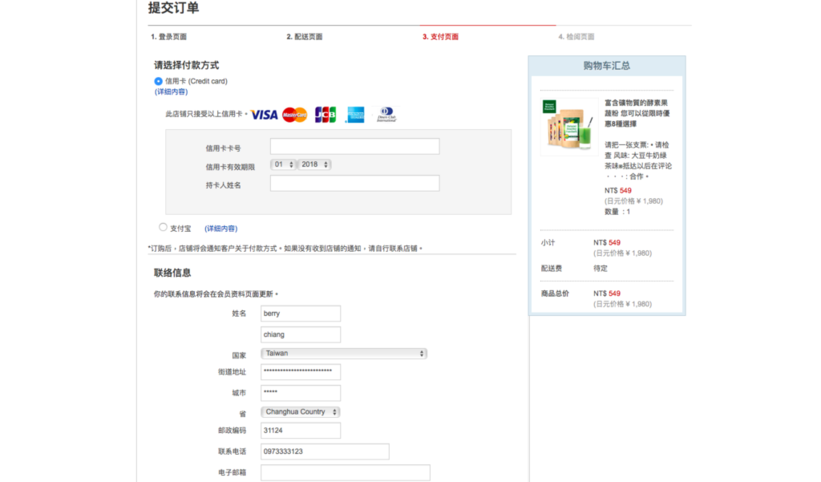Expand the Taiwan country dropdown
This screenshot has width=821, height=482.
344,353
